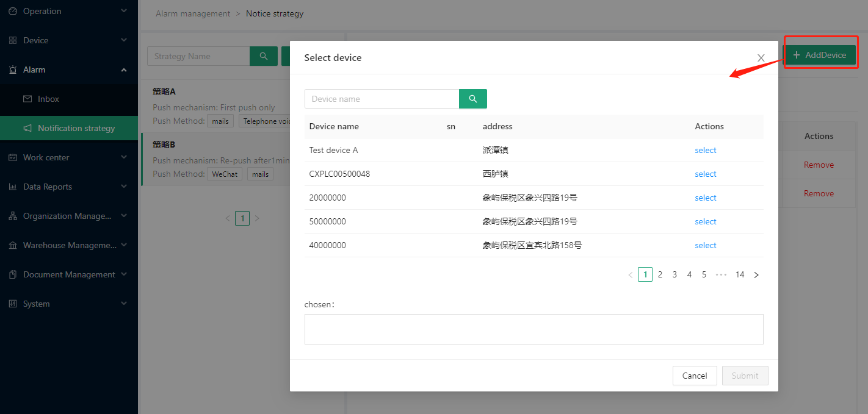Go to page 2 of devices
Image resolution: width=868 pixels, height=414 pixels.
660,275
